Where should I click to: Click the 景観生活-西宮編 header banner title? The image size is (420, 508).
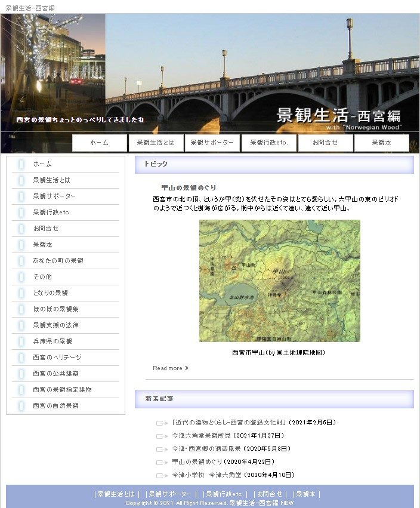point(338,116)
